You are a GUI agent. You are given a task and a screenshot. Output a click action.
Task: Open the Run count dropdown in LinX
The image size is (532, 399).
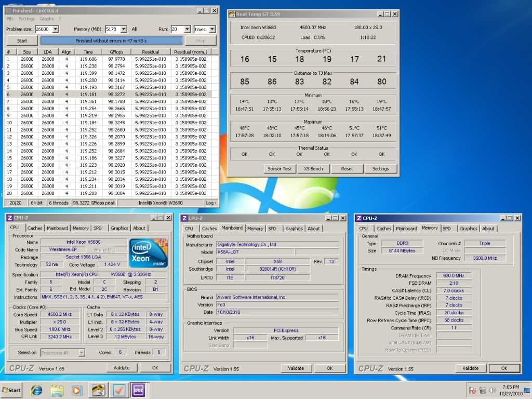(187, 29)
